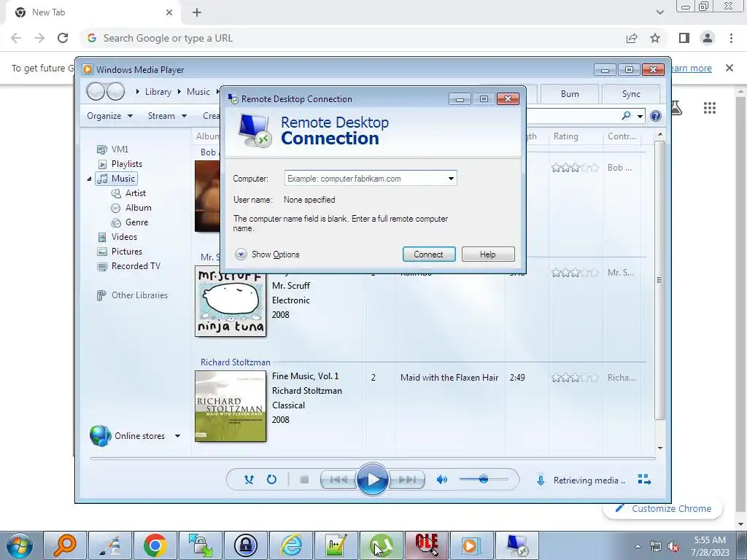Open the Stream menu in Media Player
Image resolution: width=747 pixels, height=560 pixels.
click(167, 116)
